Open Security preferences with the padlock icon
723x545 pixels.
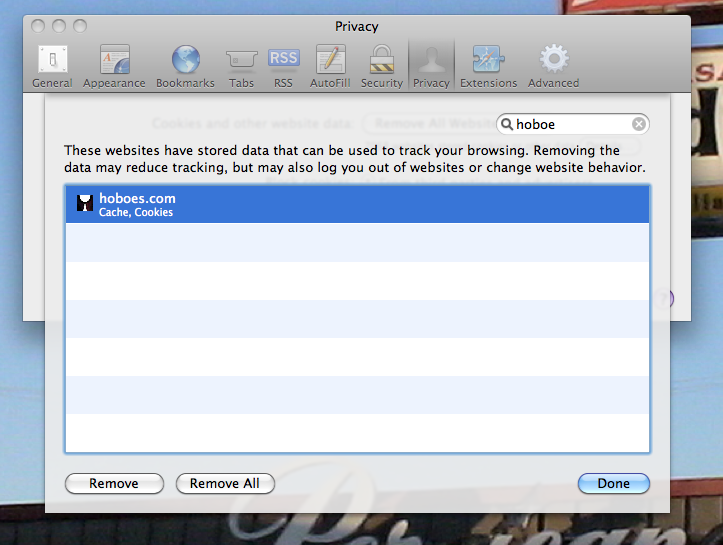(x=381, y=65)
